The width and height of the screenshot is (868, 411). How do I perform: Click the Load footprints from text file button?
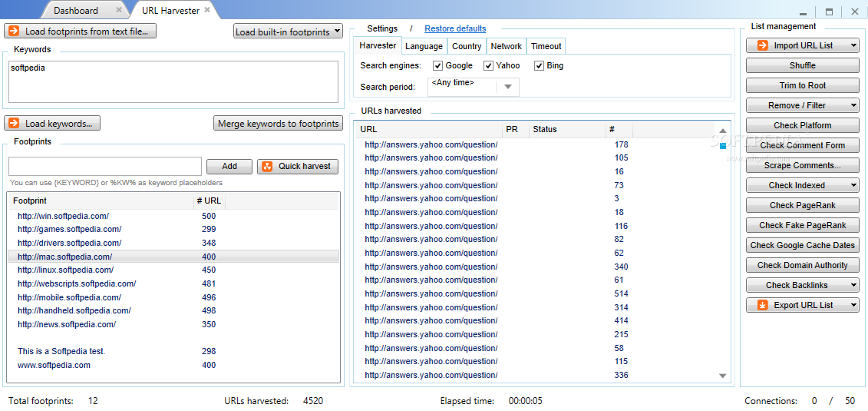coord(81,31)
